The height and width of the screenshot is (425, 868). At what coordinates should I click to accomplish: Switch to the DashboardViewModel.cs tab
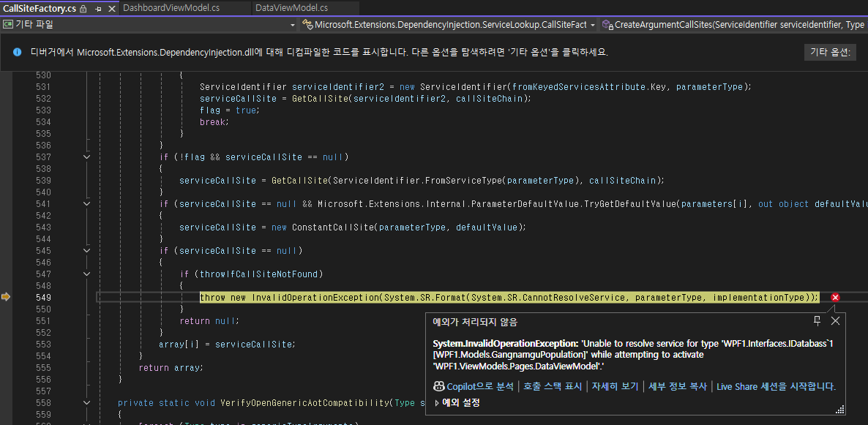pos(171,8)
